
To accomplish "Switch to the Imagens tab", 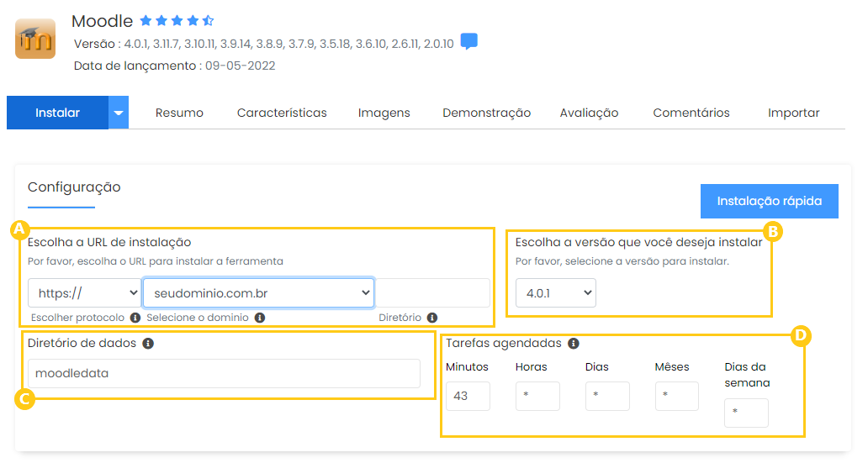I will coord(384,113).
